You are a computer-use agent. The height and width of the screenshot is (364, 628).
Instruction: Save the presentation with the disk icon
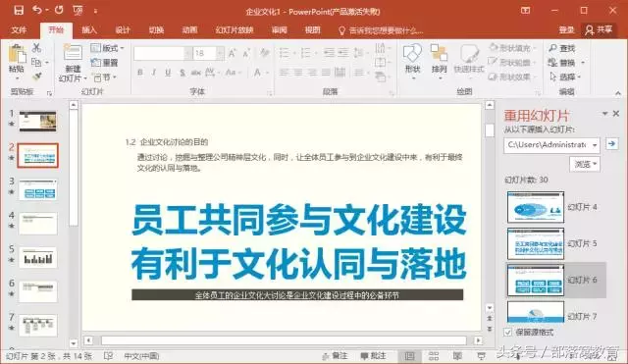pos(19,11)
